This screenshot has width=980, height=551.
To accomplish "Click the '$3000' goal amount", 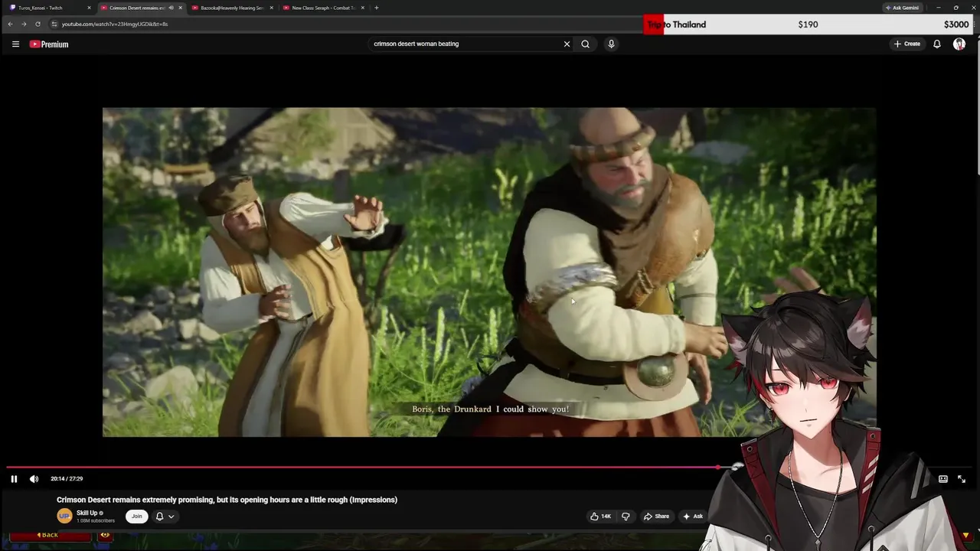I will click(x=956, y=24).
